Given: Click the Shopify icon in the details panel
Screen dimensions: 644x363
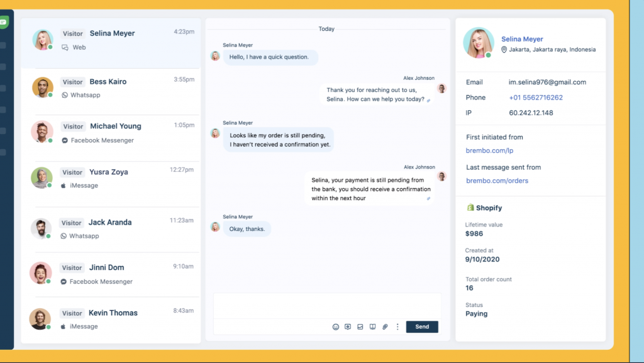Looking at the screenshot, I should tap(469, 208).
